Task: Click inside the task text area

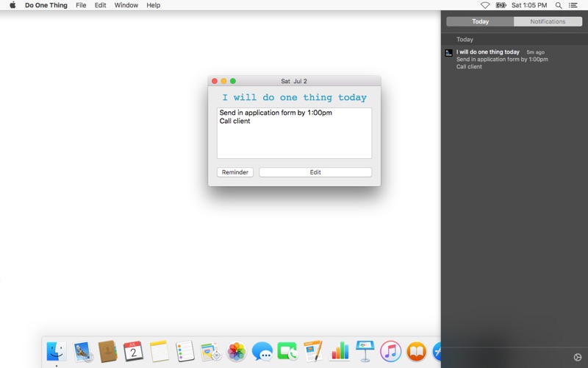Action: pos(295,133)
